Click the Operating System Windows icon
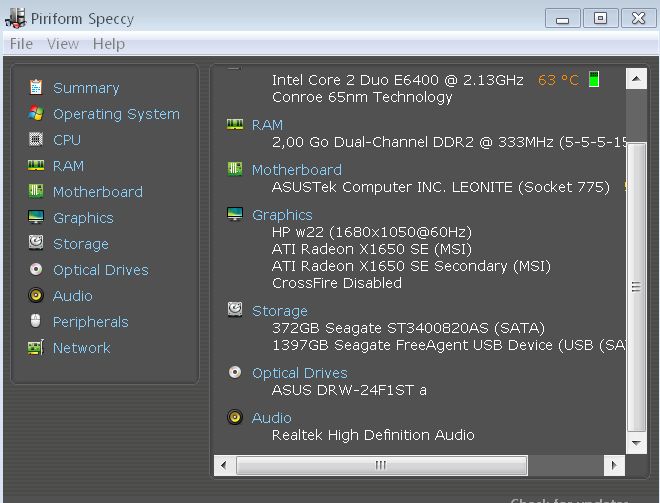 tap(36, 113)
